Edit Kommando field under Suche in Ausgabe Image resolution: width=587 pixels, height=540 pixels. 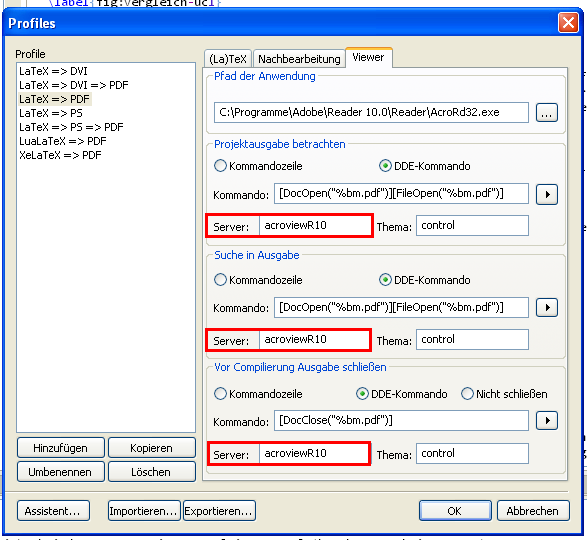click(401, 307)
